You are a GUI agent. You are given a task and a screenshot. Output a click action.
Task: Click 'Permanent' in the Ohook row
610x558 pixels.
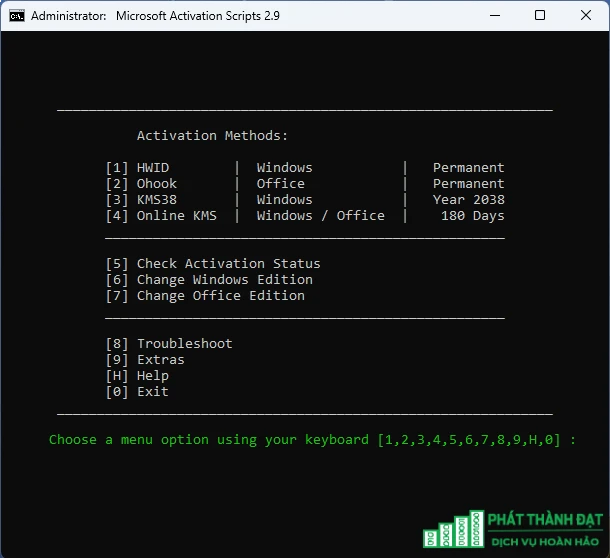click(x=468, y=184)
